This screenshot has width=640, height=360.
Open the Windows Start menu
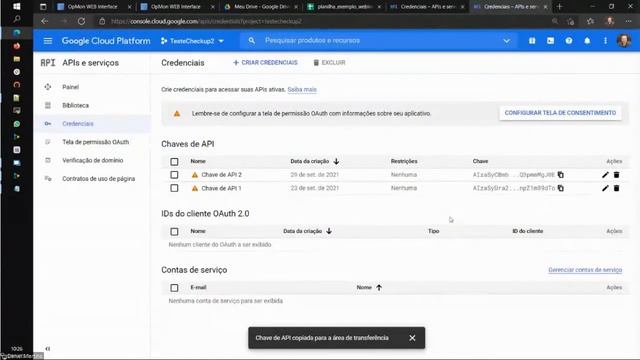pos(16,7)
